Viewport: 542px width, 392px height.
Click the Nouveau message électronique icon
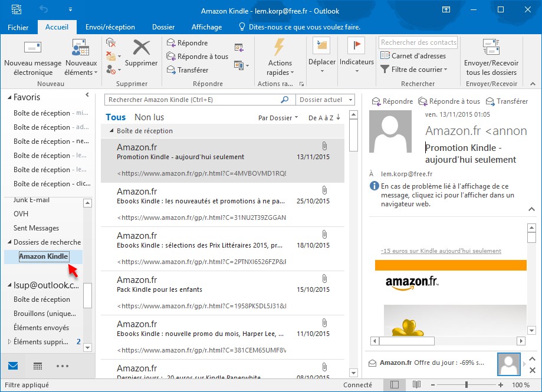tap(32, 48)
